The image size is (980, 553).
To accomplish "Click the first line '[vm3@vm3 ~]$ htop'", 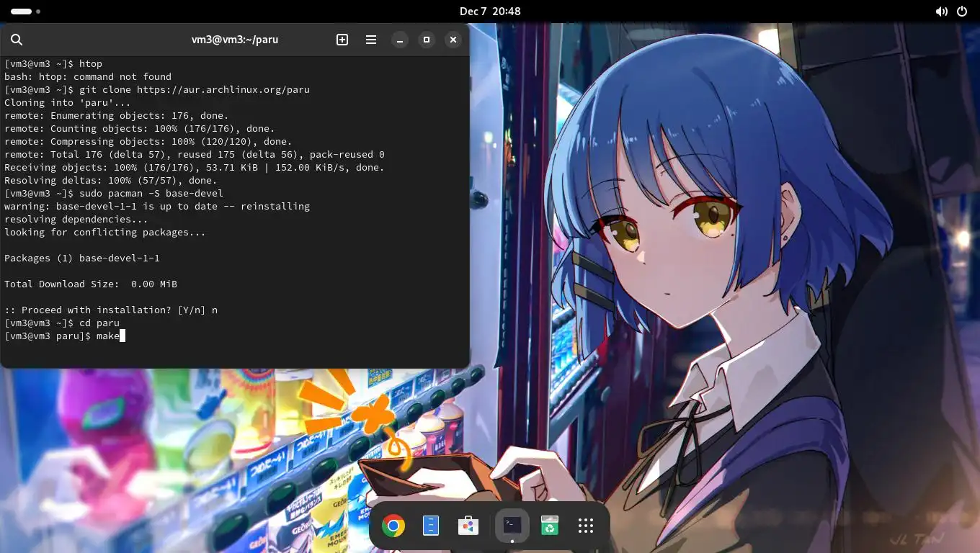I will coord(53,63).
